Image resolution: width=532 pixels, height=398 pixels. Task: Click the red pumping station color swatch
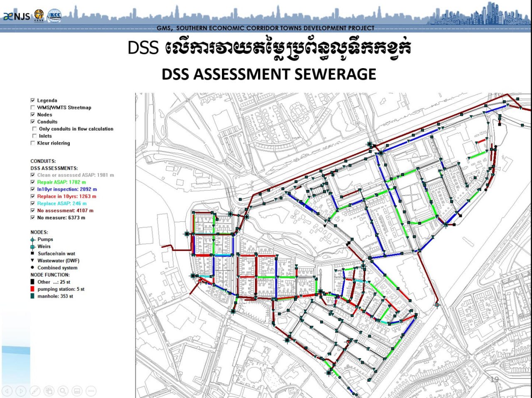(x=32, y=289)
